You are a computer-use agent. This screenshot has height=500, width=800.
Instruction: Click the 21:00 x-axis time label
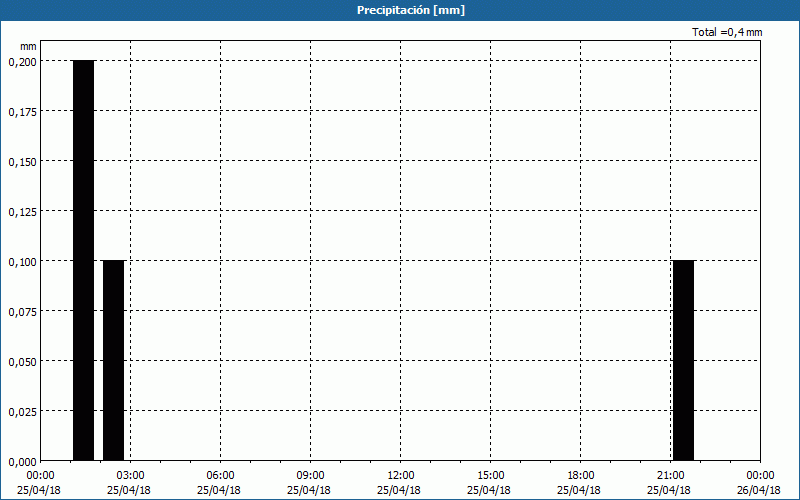(670, 476)
